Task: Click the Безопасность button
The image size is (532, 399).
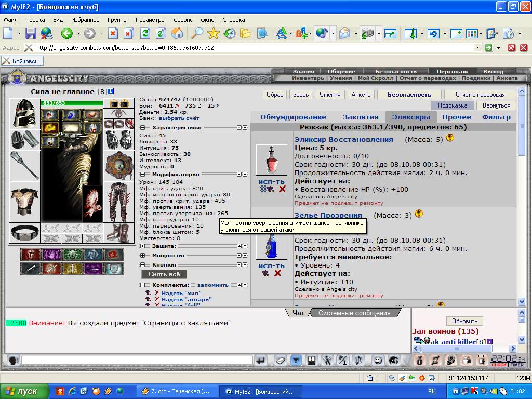Action: [x=409, y=95]
